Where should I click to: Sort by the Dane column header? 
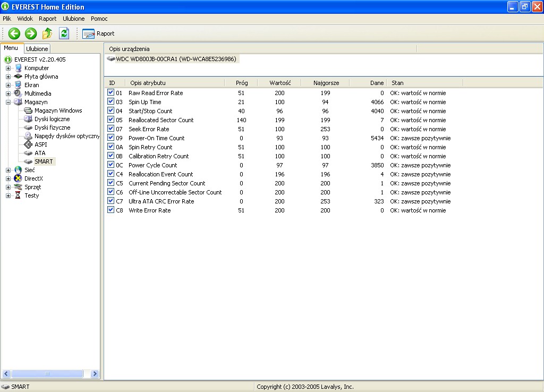(368, 83)
